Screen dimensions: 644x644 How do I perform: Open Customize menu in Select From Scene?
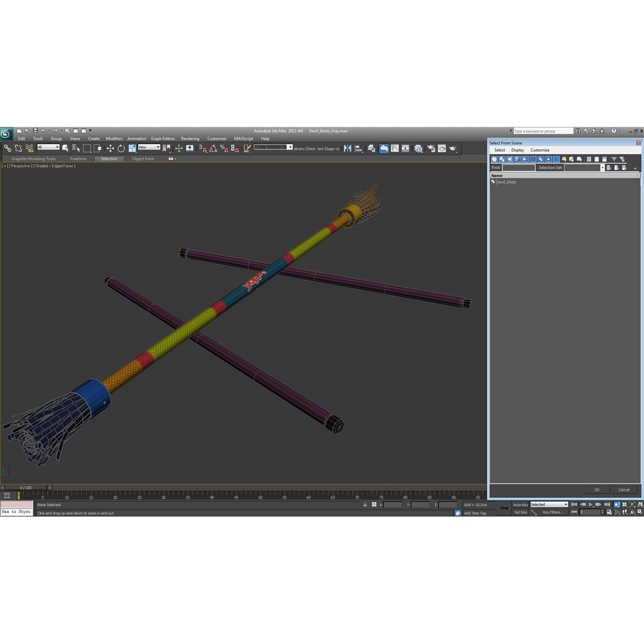click(540, 150)
